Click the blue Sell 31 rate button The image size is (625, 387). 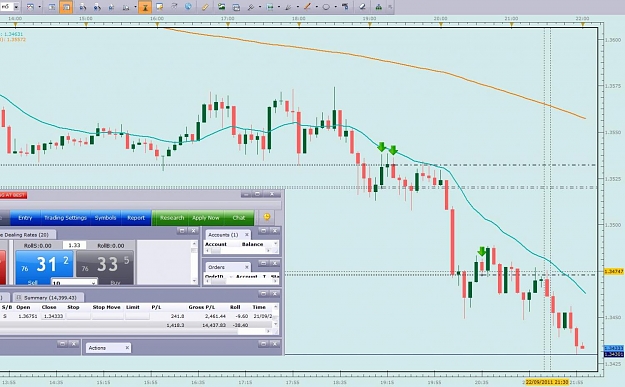44,267
